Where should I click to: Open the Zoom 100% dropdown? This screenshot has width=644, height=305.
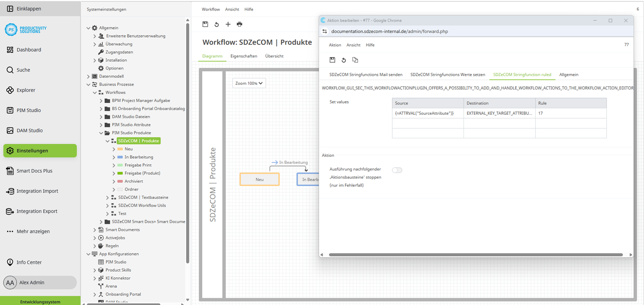[x=249, y=83]
